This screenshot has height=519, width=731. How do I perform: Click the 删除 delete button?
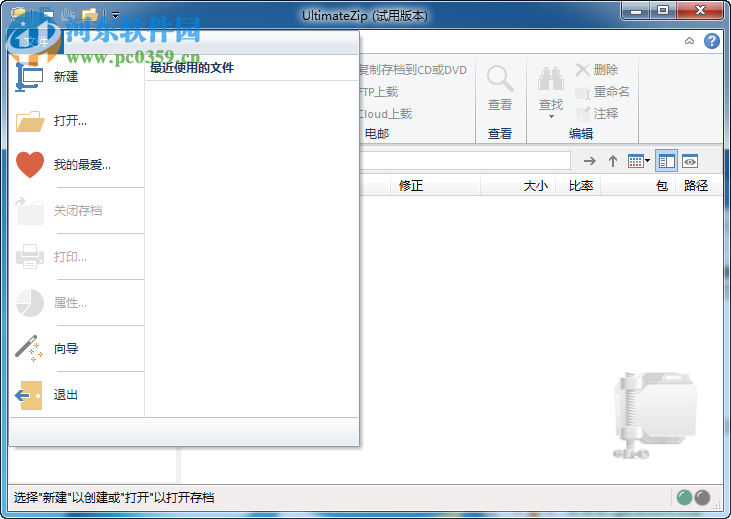(597, 70)
